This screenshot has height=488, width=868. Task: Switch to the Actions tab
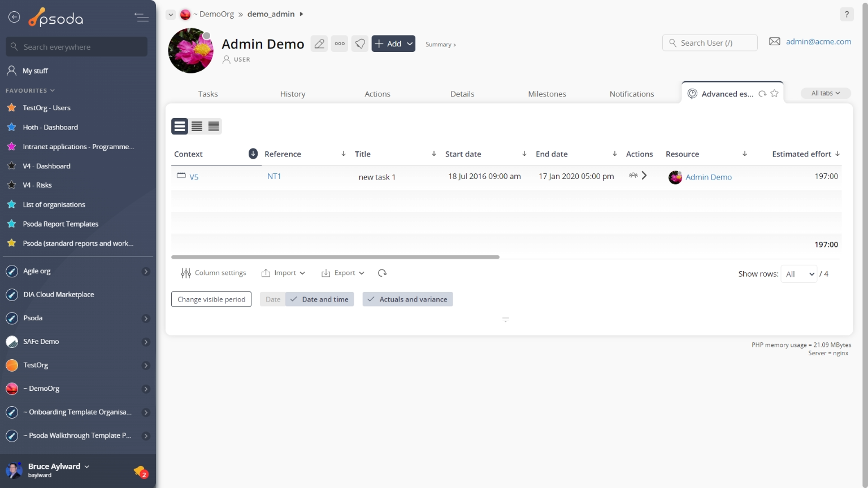click(377, 94)
